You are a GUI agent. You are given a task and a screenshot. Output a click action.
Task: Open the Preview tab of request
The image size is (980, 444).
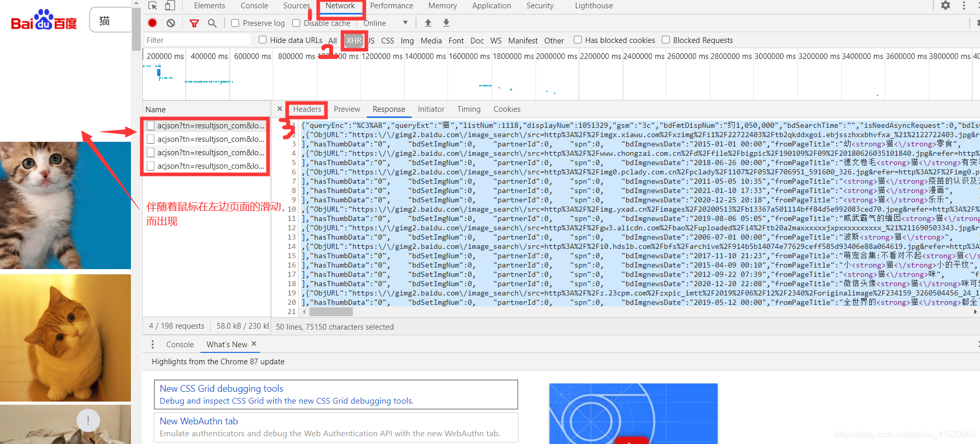[347, 109]
